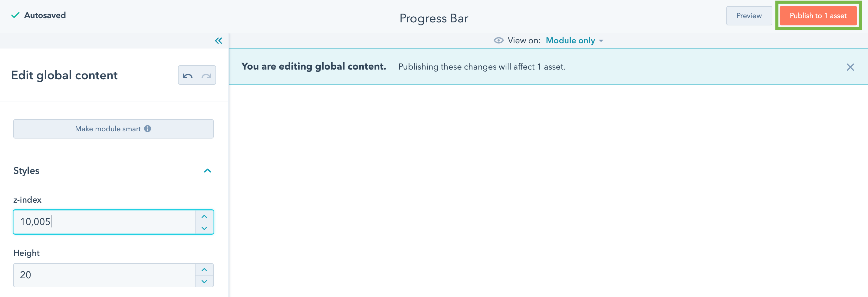
Task: Click the eye icon next to View on
Action: 498,41
